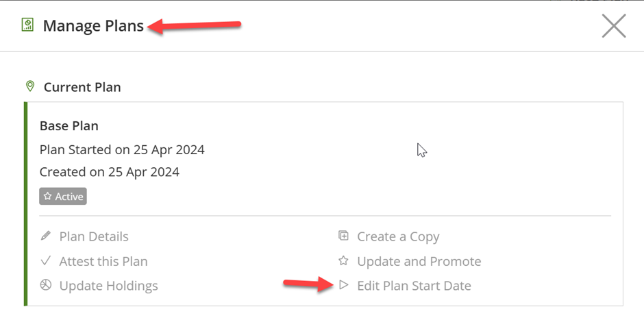This screenshot has height=331, width=644.
Task: Click the pencil icon for Plan Details
Action: (x=46, y=236)
